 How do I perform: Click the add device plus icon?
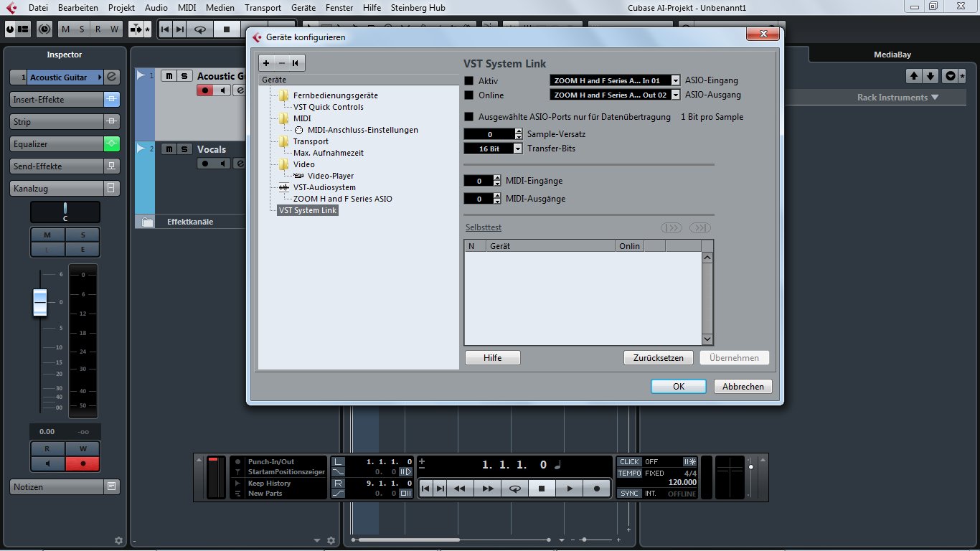click(266, 63)
